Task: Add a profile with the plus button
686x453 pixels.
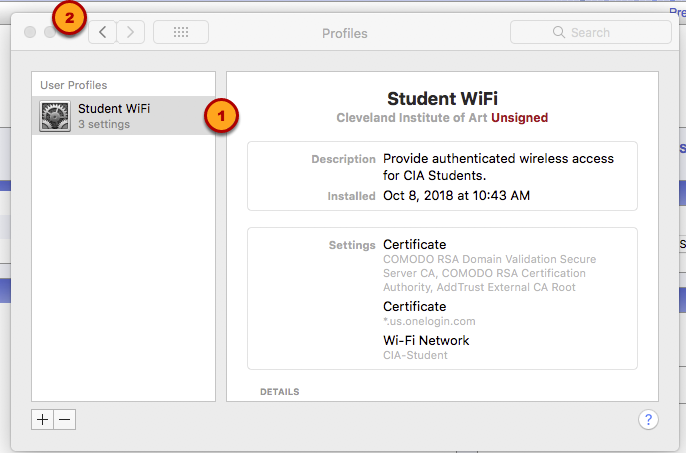Action: 42,420
